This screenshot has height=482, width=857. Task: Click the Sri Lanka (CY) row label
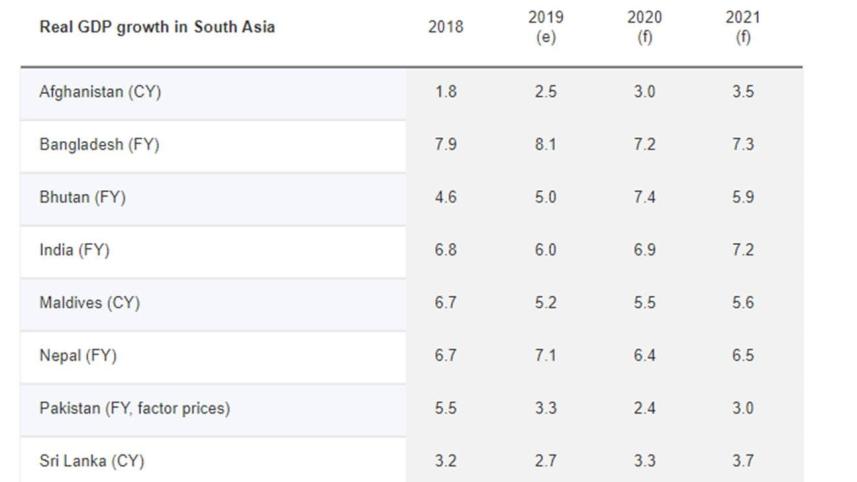92,461
